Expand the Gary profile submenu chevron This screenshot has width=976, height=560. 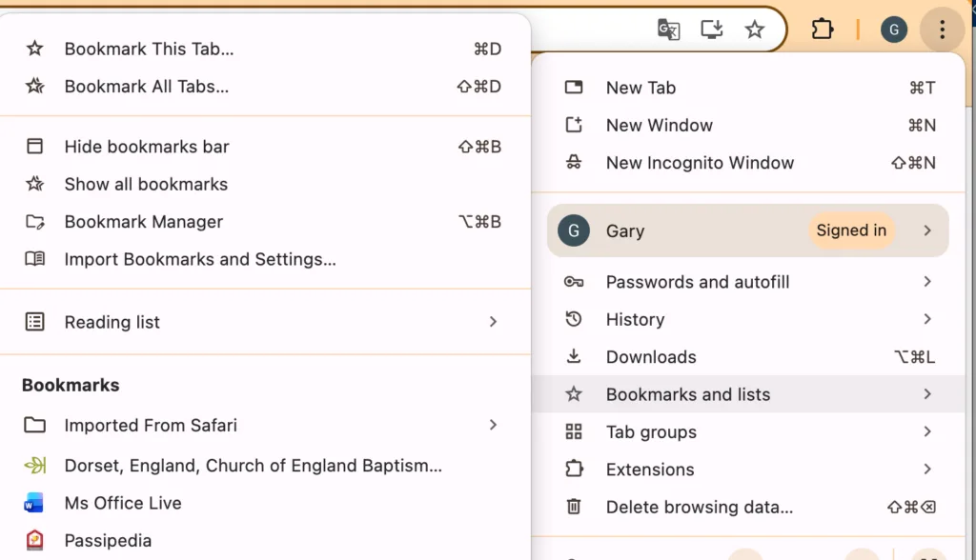(927, 230)
